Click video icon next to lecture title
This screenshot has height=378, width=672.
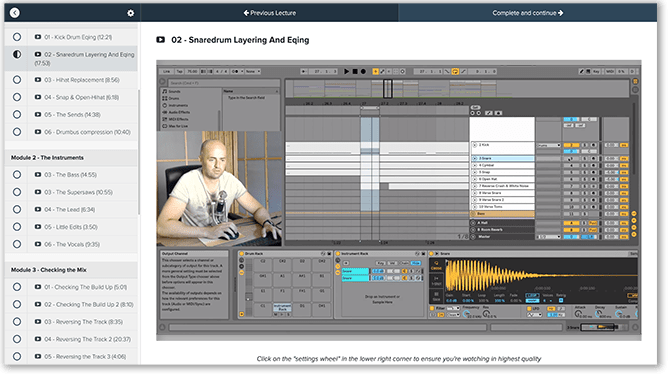coord(161,40)
